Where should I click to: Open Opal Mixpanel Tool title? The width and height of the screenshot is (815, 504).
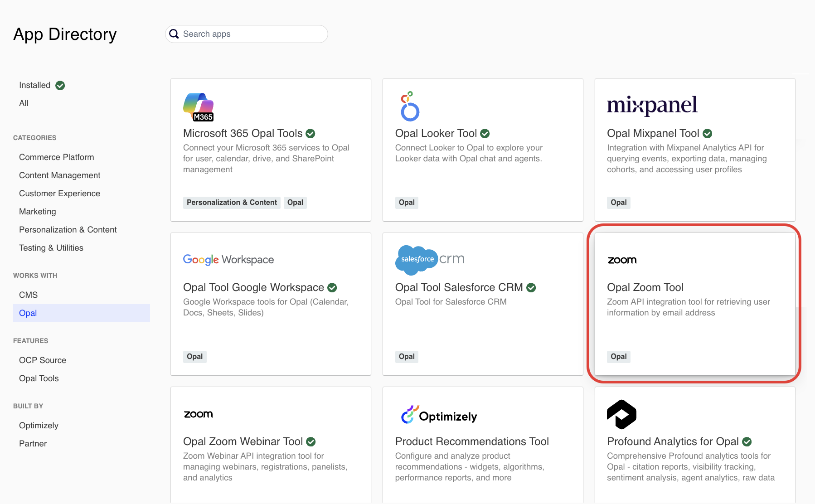(x=653, y=133)
